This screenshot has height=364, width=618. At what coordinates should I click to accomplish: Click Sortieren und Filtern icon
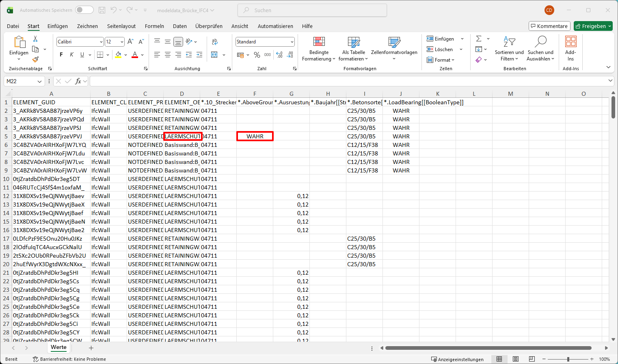click(509, 42)
